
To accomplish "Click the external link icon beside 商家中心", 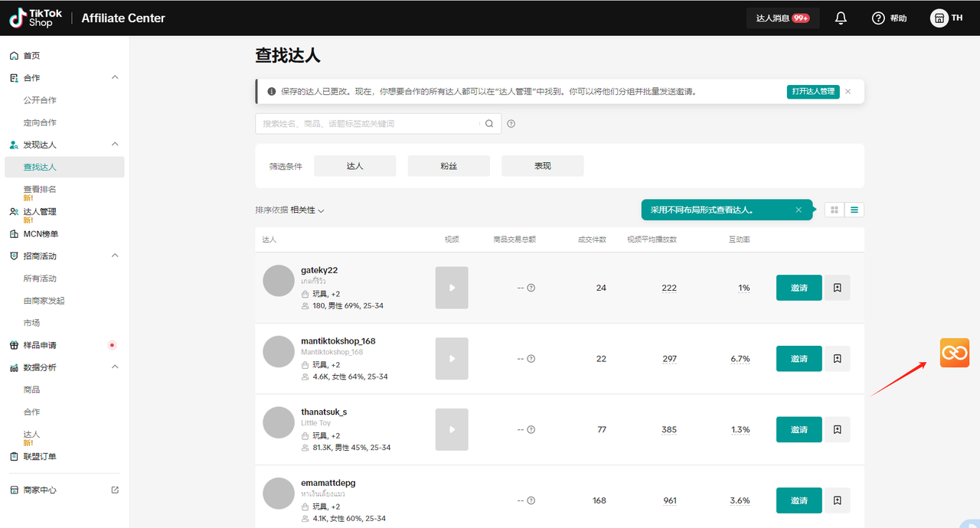I will (x=115, y=490).
